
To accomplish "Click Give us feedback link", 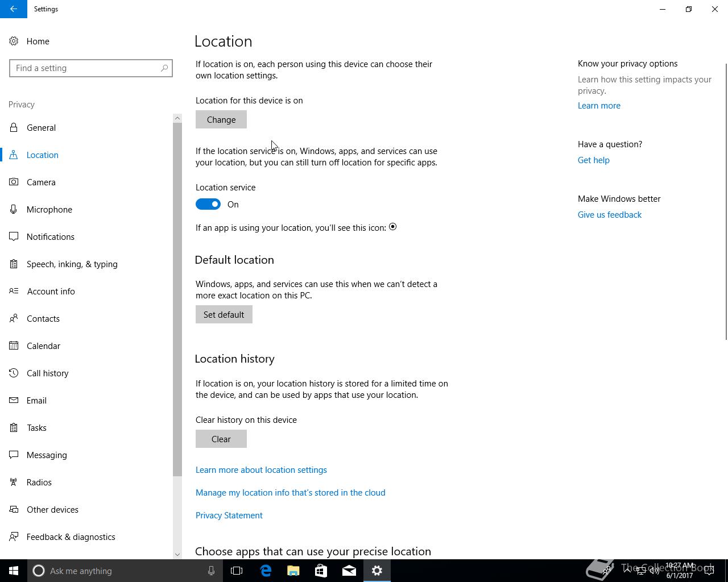I will point(610,215).
